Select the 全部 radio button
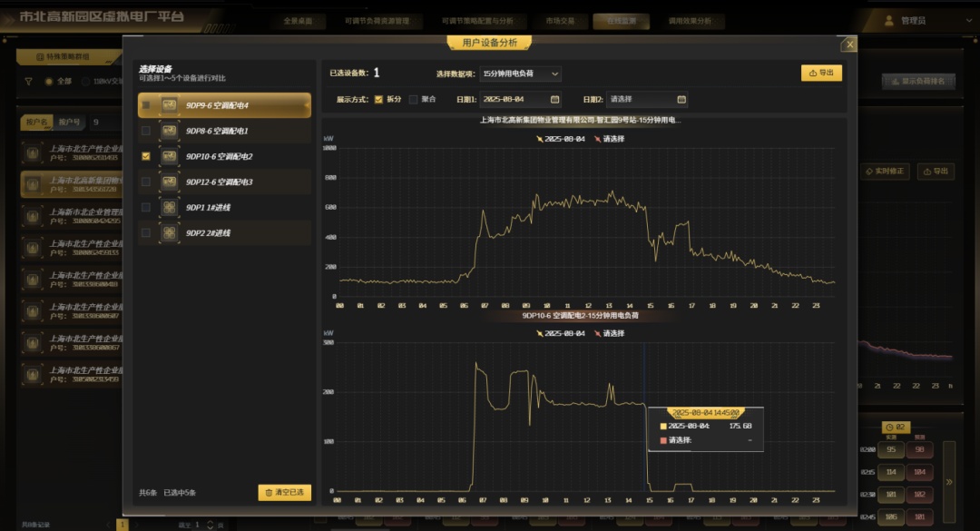Screen dimensions: 980x531 (x=49, y=82)
